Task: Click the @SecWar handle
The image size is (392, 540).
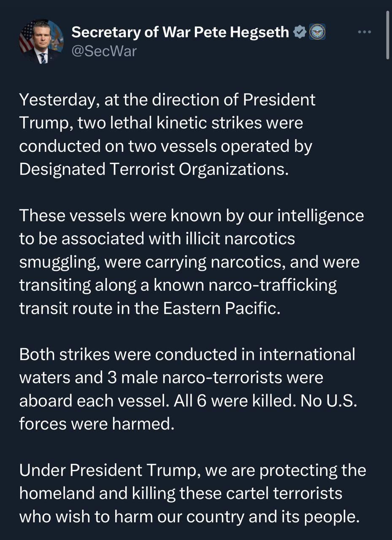Action: pyautogui.click(x=104, y=51)
